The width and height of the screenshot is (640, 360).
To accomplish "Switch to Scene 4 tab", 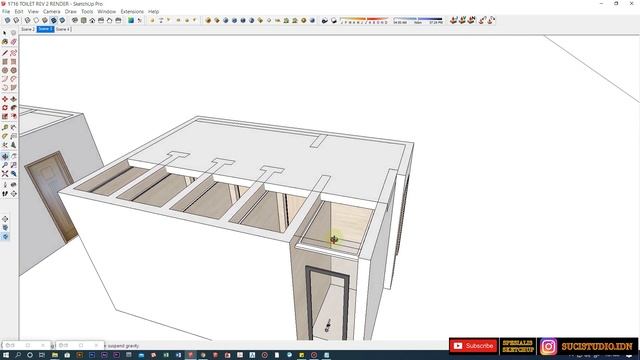I will pyautogui.click(x=63, y=29).
